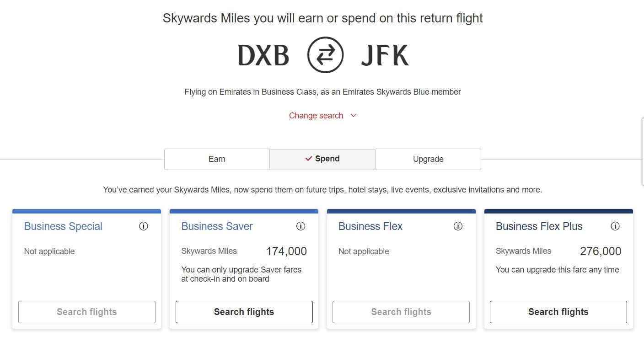Click the disabled Business Flex search button
644x347 pixels.
401,312
